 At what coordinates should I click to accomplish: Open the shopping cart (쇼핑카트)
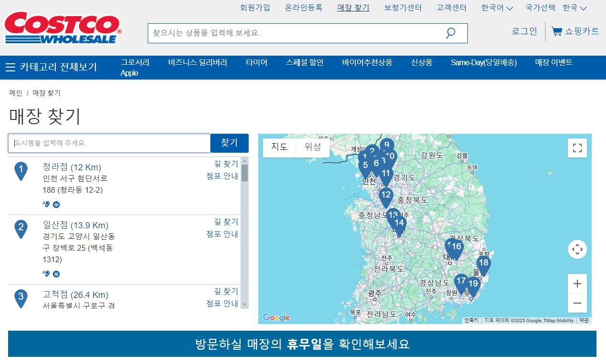point(575,31)
